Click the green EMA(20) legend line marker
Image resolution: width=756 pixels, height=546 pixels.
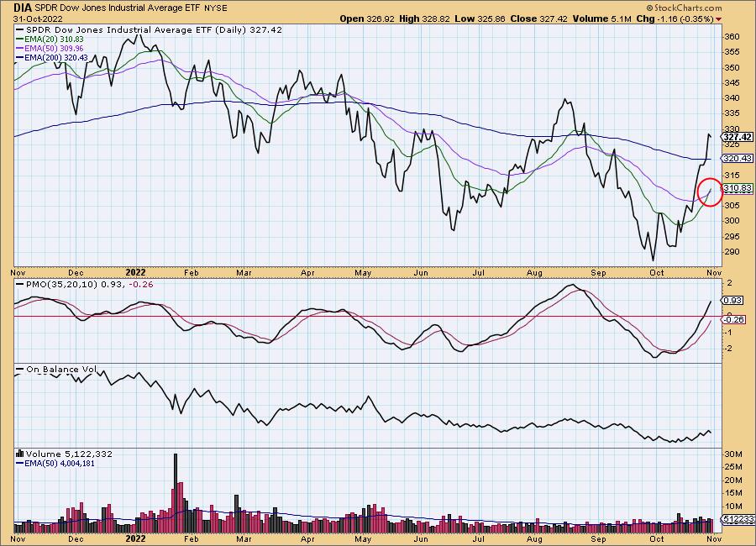[x=19, y=39]
